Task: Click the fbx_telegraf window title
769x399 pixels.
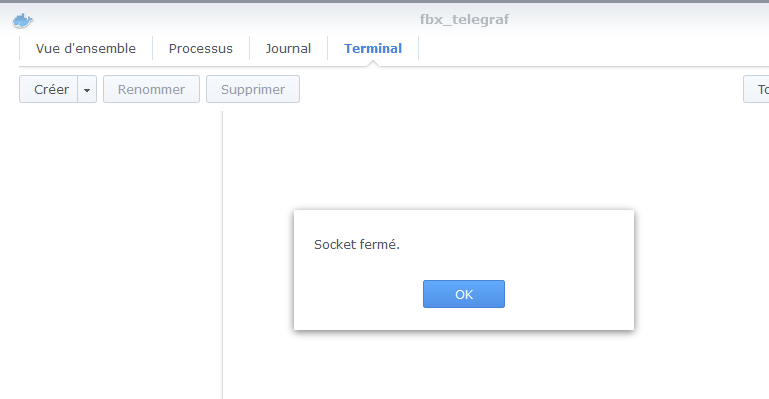Action: [x=464, y=20]
